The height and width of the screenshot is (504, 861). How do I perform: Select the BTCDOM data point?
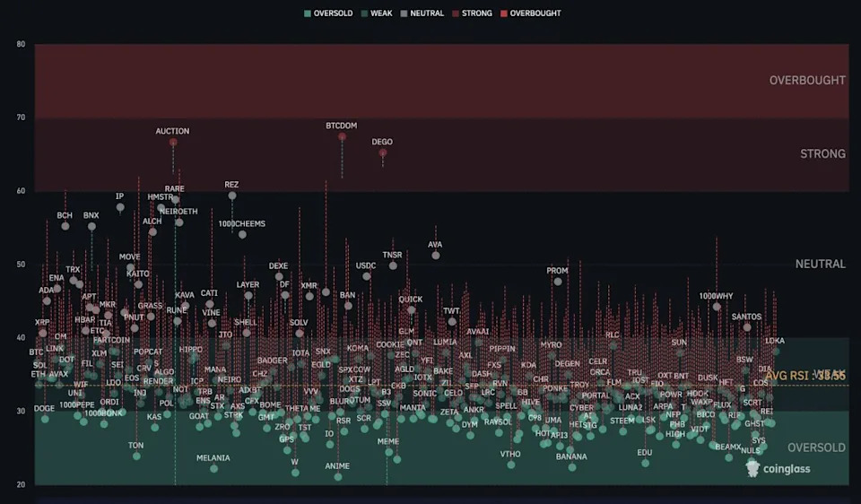pos(342,136)
